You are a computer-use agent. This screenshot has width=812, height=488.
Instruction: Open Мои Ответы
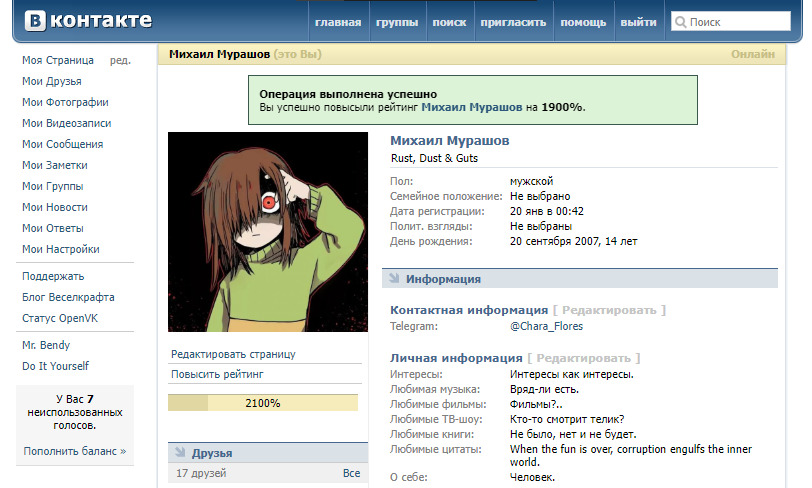(x=53, y=228)
